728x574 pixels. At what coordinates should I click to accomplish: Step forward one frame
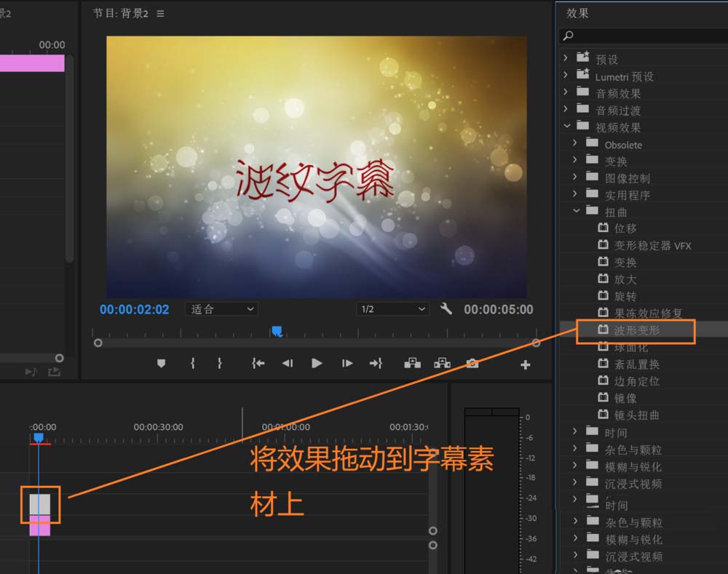[x=347, y=363]
